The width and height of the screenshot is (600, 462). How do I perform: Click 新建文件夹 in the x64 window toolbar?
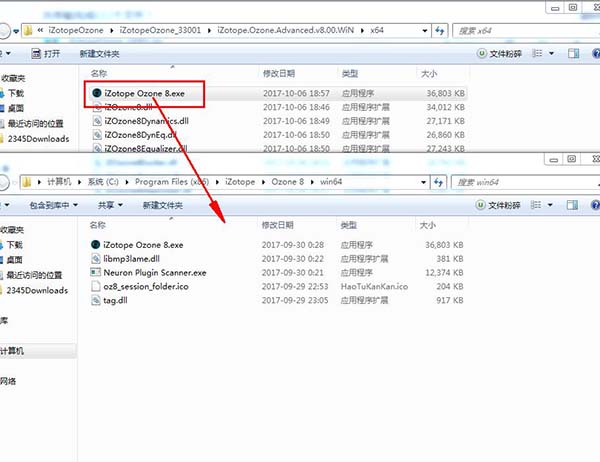[x=99, y=54]
